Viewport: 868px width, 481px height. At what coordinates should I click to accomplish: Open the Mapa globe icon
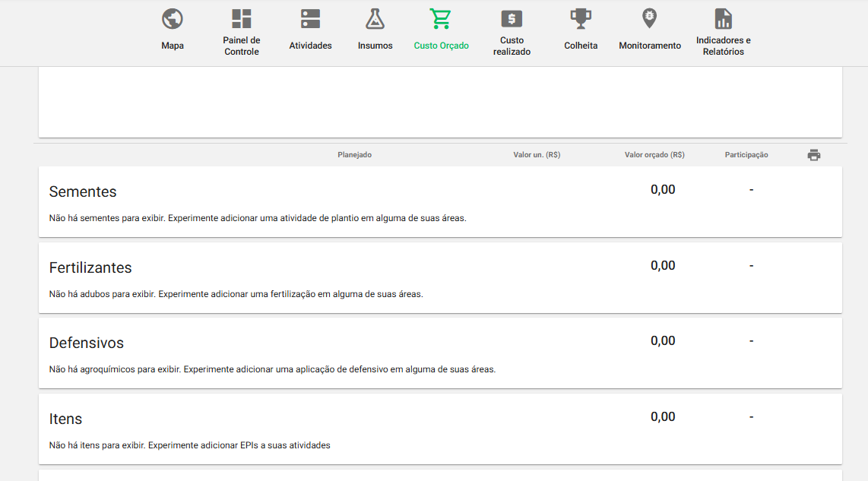pos(173,19)
